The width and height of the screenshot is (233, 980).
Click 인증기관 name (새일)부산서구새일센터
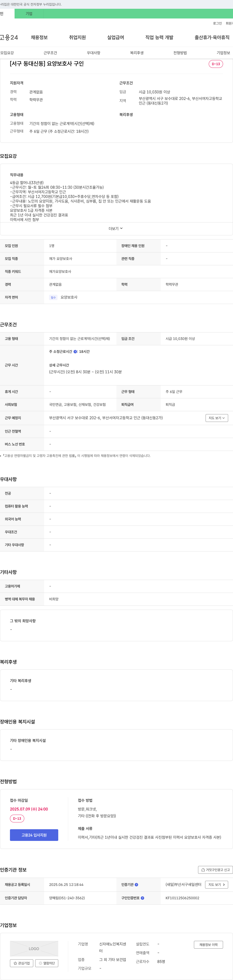point(183,884)
